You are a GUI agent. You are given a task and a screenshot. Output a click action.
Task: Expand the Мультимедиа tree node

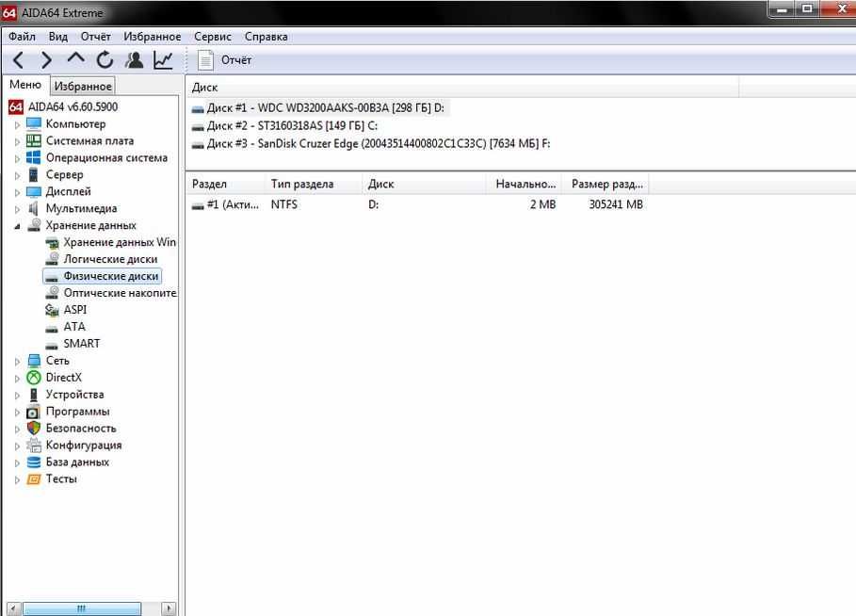[17, 210]
